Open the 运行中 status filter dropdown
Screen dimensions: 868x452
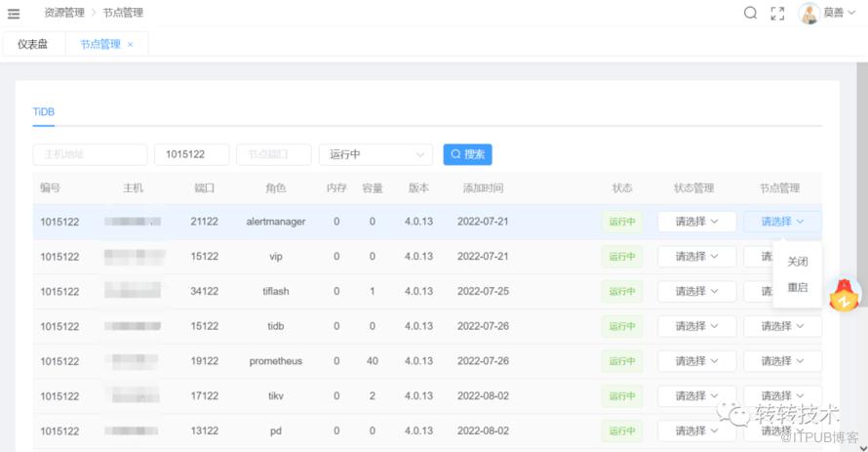click(375, 154)
